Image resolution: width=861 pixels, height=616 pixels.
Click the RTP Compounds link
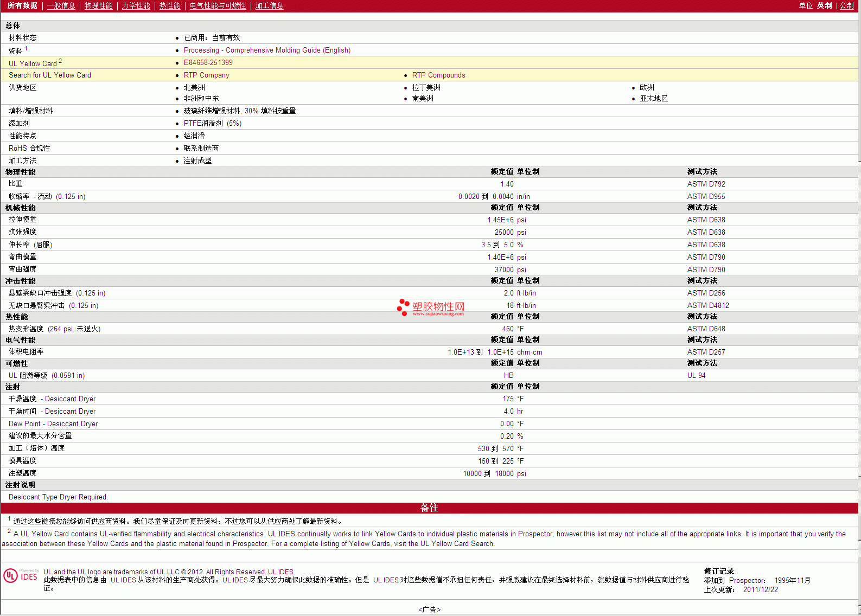[x=438, y=75]
